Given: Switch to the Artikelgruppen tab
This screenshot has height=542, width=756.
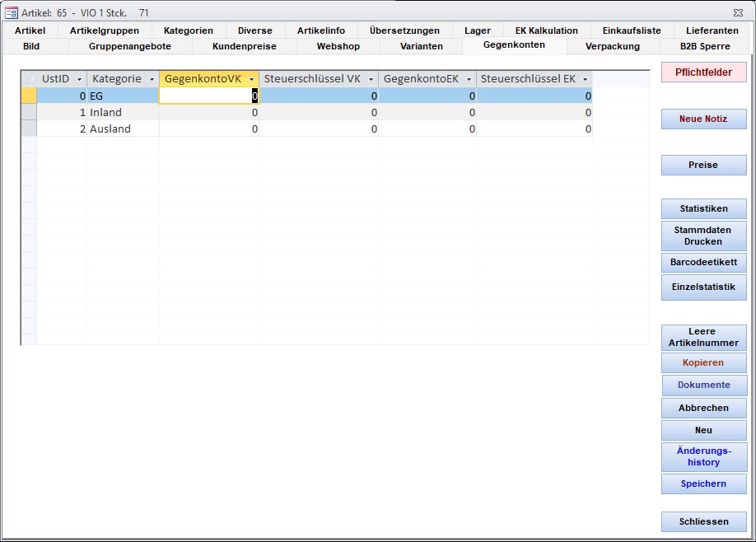Looking at the screenshot, I should pyautogui.click(x=105, y=30).
